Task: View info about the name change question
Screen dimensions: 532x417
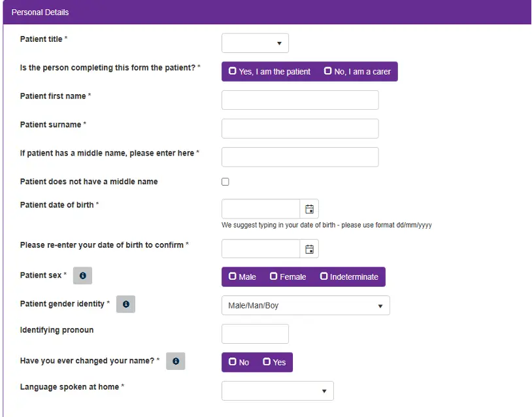Action: [175, 361]
